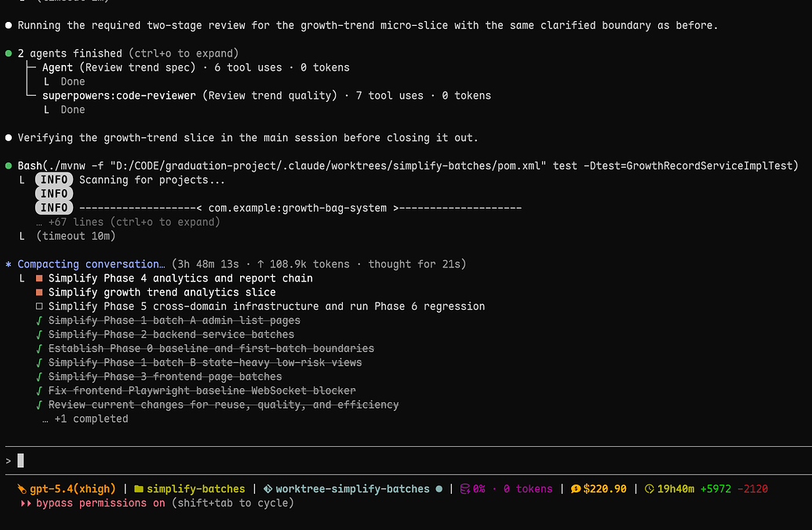The width and height of the screenshot is (812, 530).
Task: Click the pom.xml path in the Bash command
Action: (328, 165)
